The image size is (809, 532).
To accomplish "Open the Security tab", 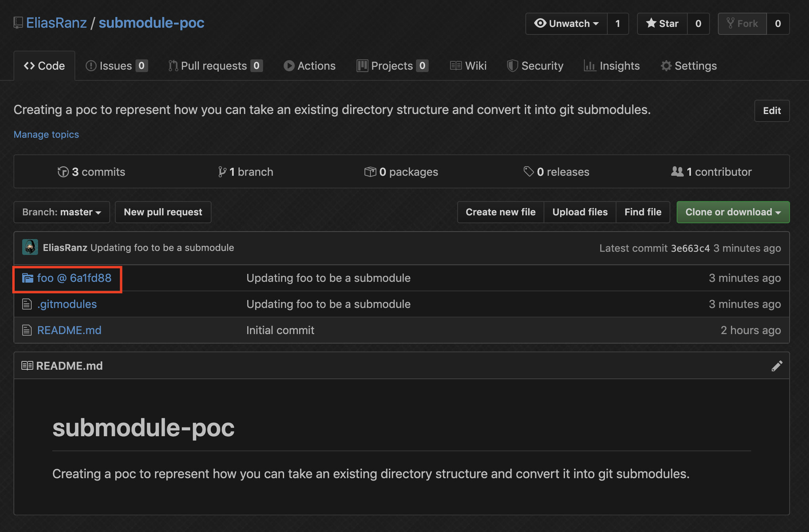I will pos(535,66).
